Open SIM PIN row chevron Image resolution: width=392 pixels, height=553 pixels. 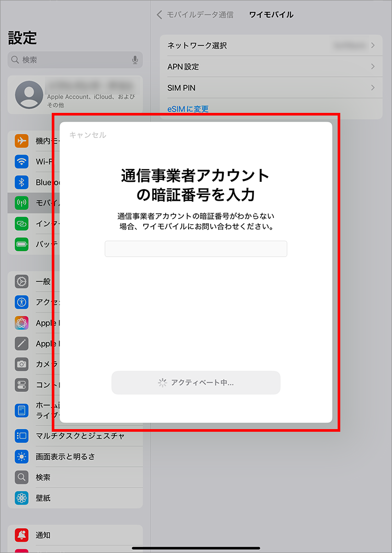click(373, 88)
